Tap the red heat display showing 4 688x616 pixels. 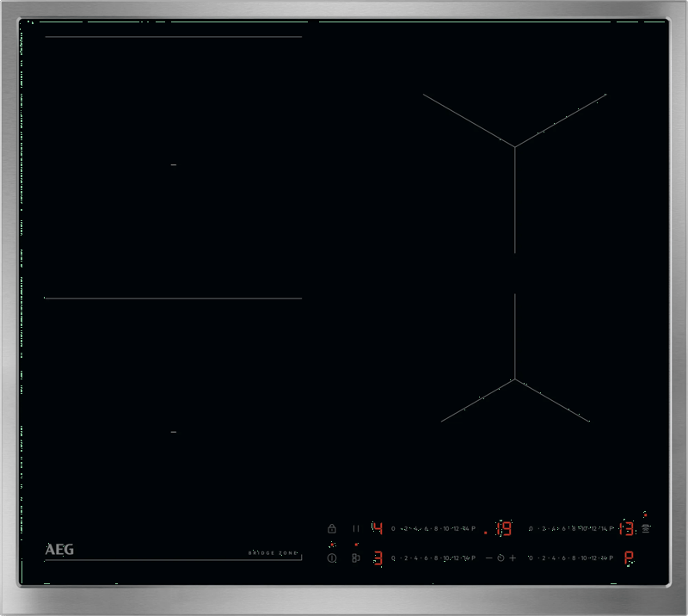(378, 528)
